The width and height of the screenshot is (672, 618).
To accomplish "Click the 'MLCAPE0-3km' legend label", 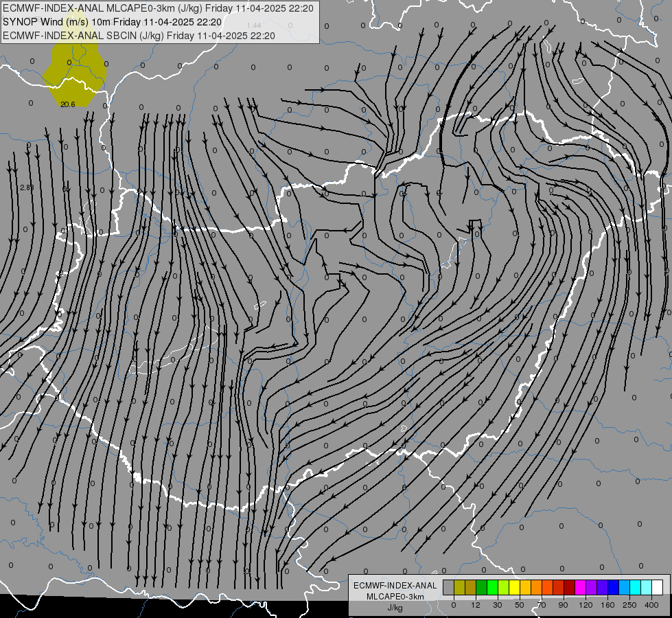I will [x=395, y=597].
